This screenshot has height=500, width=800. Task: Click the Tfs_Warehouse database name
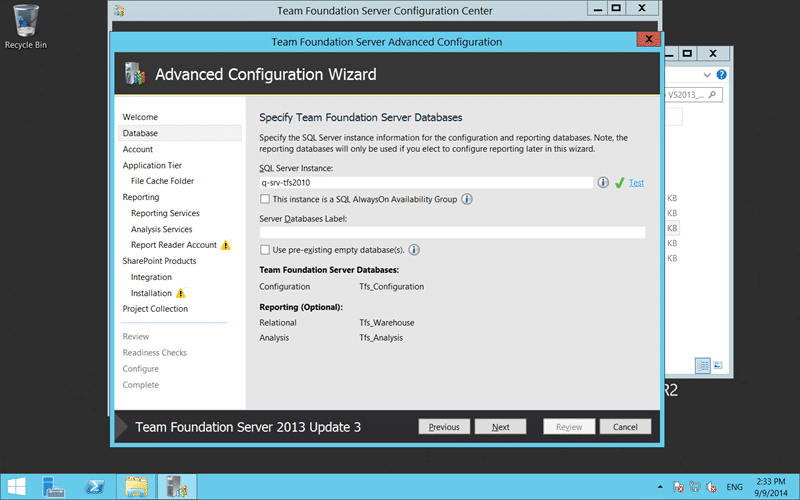click(387, 322)
